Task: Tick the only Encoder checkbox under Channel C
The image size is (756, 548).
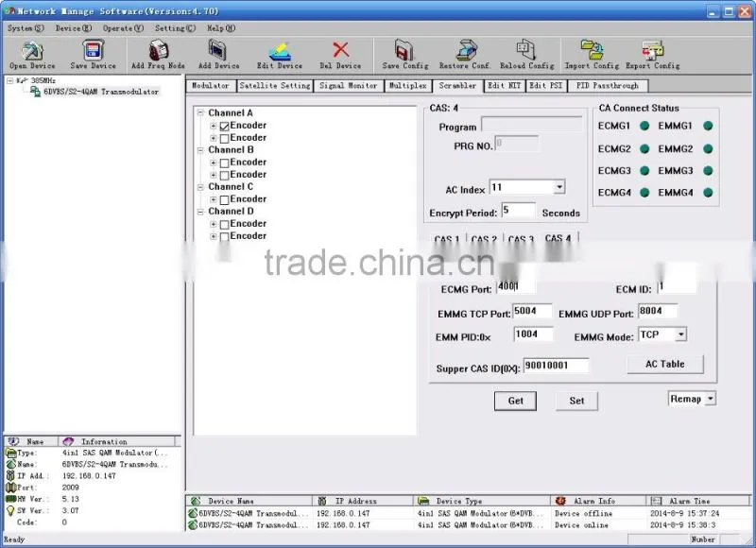Action: click(224, 200)
